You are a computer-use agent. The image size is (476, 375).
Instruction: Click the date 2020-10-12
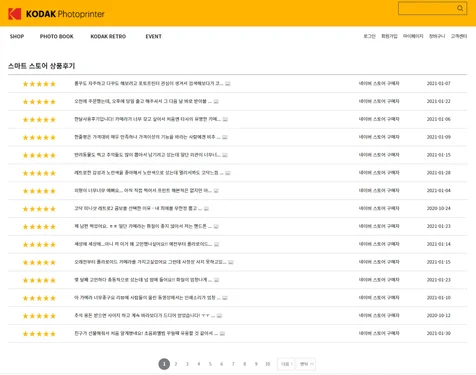tap(439, 315)
